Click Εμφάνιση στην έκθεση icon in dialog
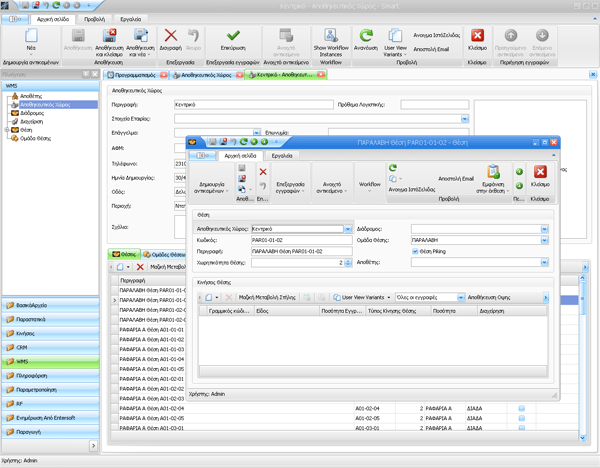The image size is (600, 468). click(x=493, y=173)
